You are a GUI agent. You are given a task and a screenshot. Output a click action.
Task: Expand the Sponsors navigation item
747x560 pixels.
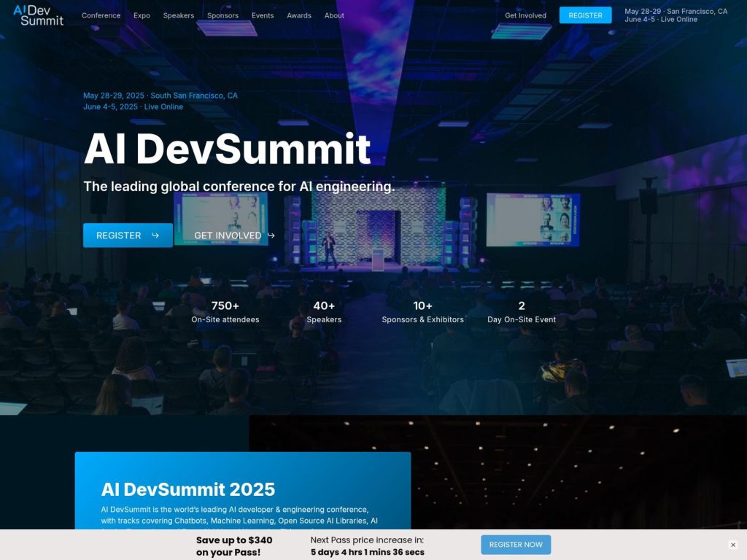coord(222,15)
